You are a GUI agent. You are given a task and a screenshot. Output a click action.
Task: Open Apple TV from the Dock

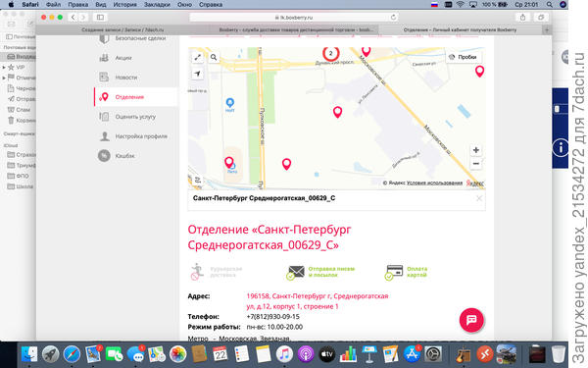326,353
